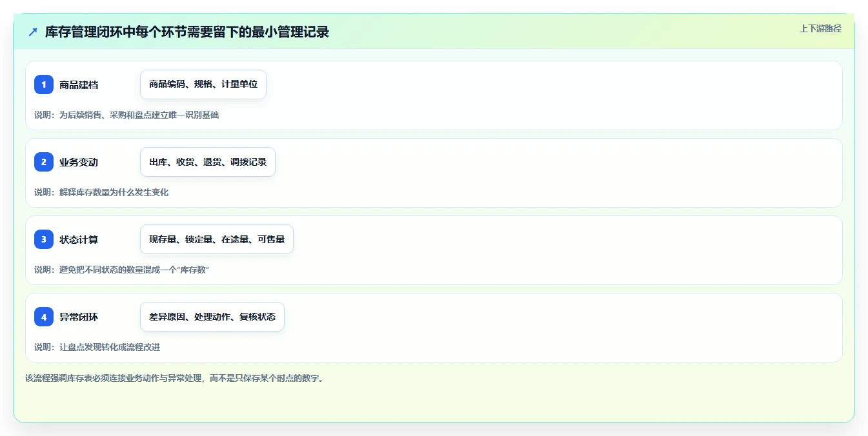Click the 状态计算 step label

pos(79,239)
